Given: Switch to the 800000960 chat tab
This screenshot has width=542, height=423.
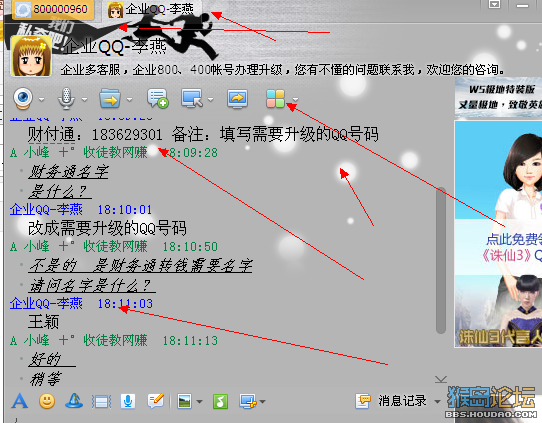Looking at the screenshot, I should click(53, 9).
